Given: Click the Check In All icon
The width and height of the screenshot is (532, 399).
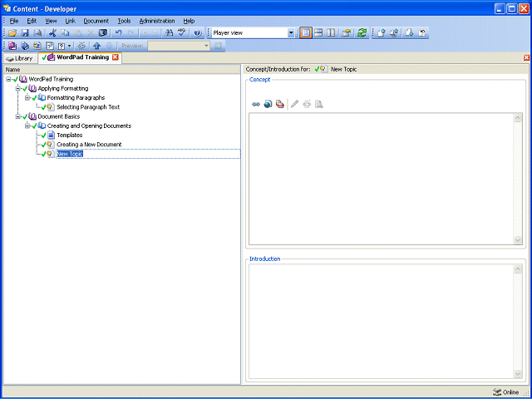Looking at the screenshot, I should click(x=394, y=33).
